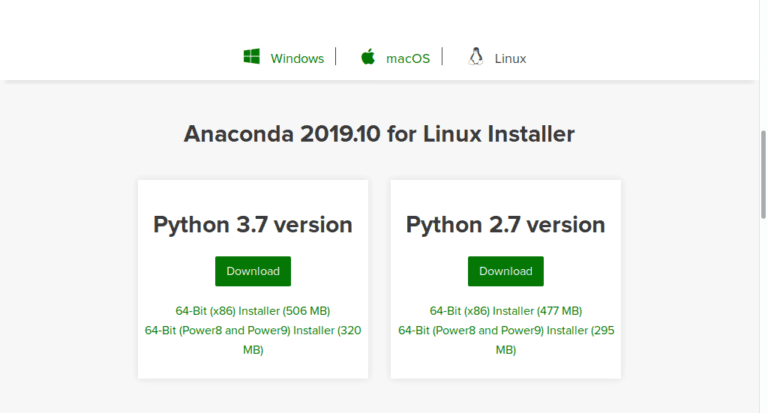Download the Python 3.7 version

coord(253,271)
